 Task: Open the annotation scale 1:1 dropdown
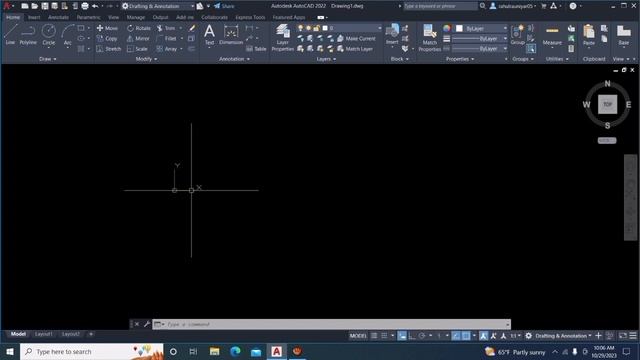[516, 336]
